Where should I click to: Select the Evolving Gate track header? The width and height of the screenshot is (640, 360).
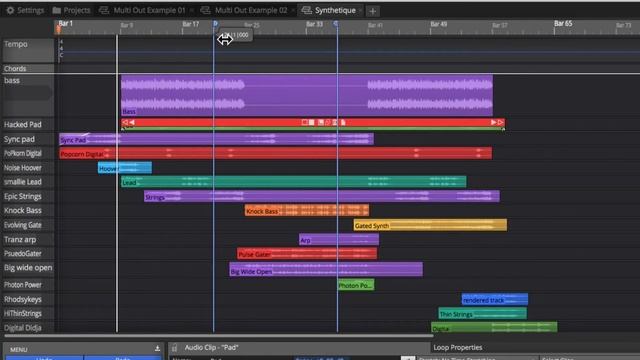pyautogui.click(x=28, y=225)
